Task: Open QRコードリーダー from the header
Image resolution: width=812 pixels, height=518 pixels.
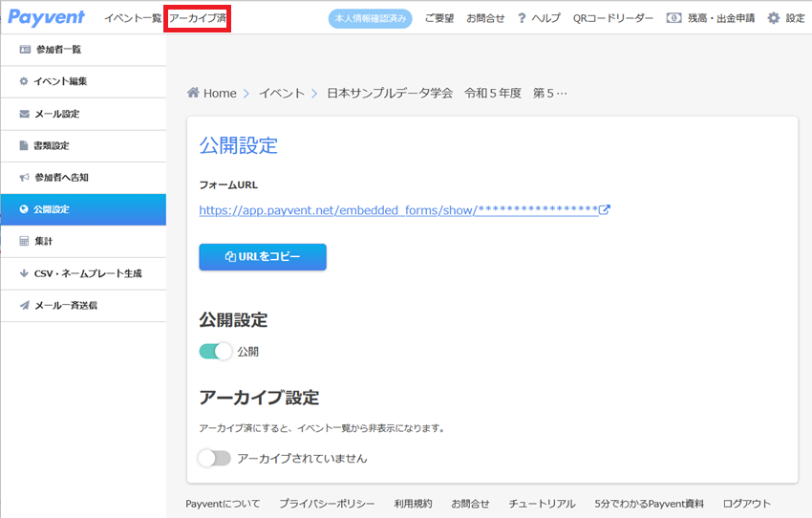Action: tap(613, 18)
